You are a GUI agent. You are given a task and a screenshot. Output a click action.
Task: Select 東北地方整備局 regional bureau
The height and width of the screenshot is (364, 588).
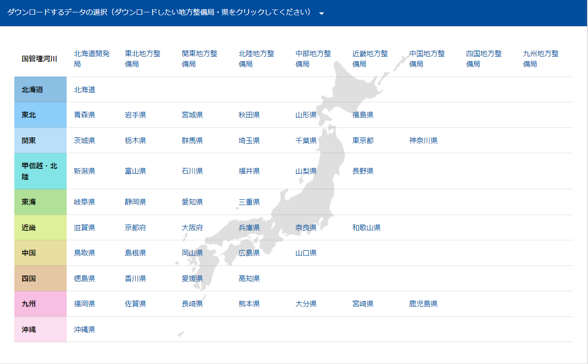(142, 59)
